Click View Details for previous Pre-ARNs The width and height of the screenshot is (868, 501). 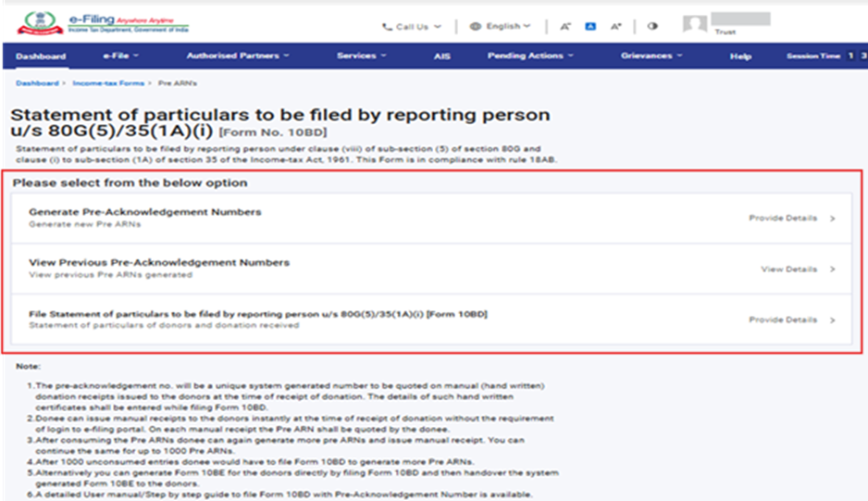click(788, 269)
